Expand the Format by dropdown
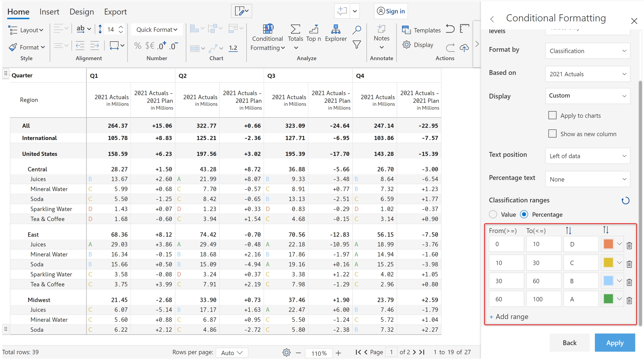Viewport: 644px width, 361px height. point(588,51)
